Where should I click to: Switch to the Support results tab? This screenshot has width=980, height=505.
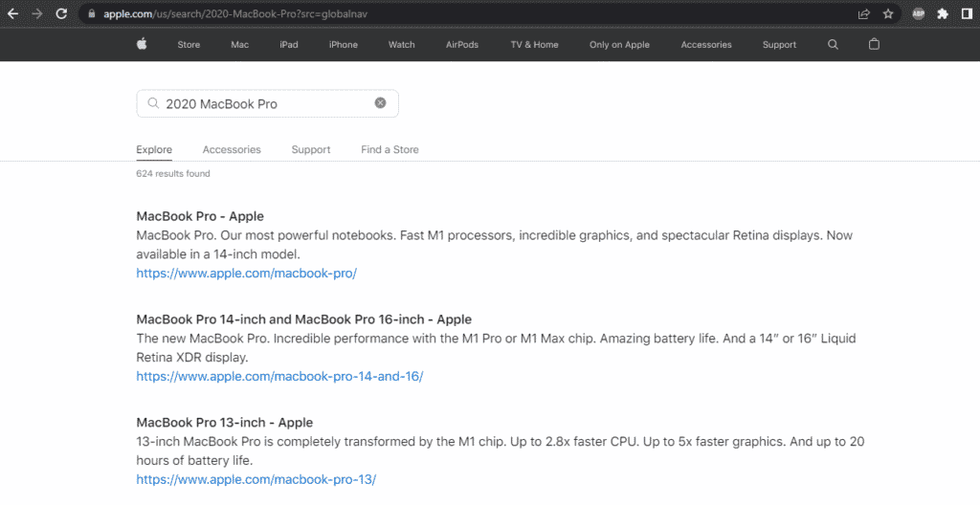click(311, 149)
